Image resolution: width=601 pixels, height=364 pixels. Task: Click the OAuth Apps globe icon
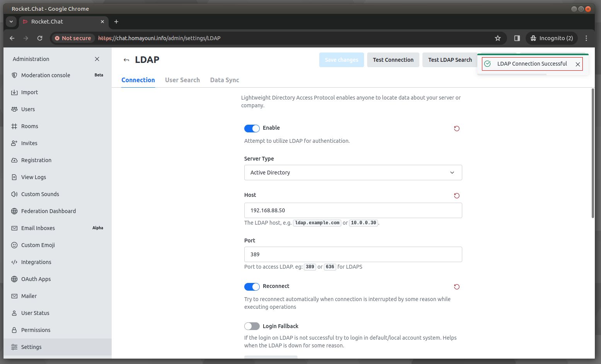[14, 279]
